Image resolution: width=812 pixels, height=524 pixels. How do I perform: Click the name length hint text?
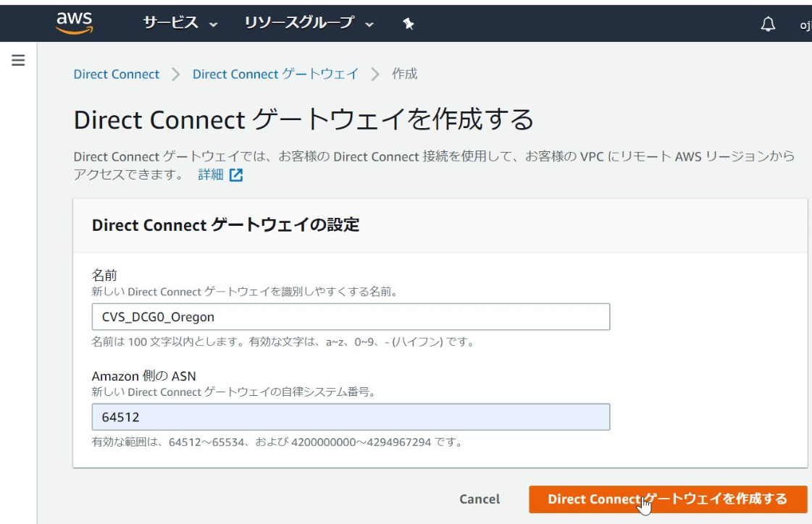(282, 342)
